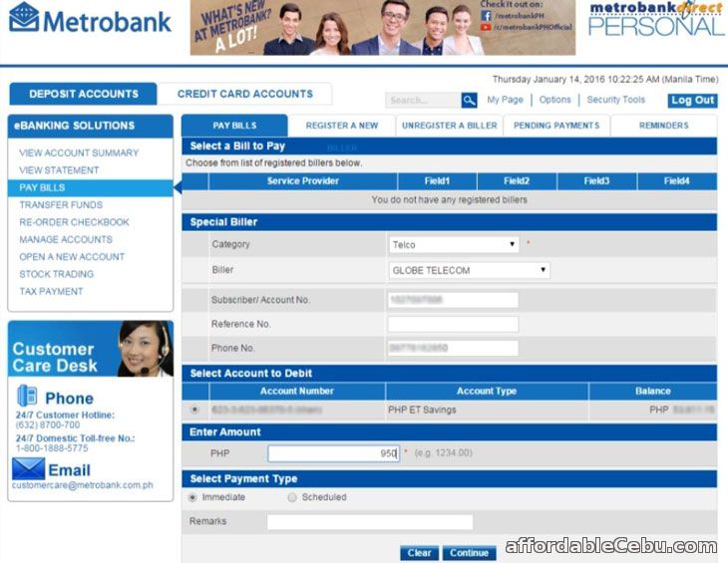Click the eBanking Solutions panel header
The width and height of the screenshot is (728, 563).
pos(91,126)
